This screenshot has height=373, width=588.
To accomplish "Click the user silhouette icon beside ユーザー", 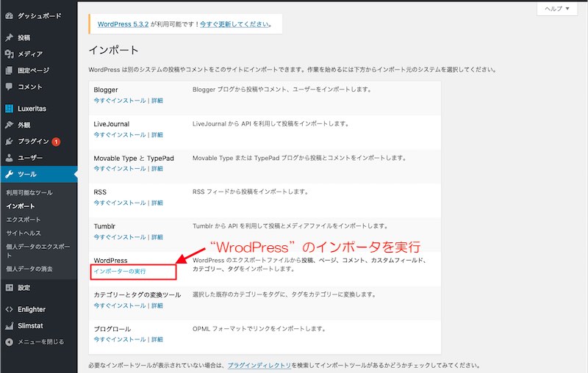I will point(10,158).
